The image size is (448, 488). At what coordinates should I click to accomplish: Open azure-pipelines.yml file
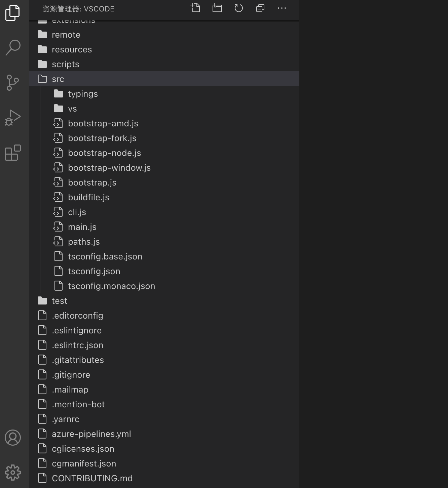(164, 434)
